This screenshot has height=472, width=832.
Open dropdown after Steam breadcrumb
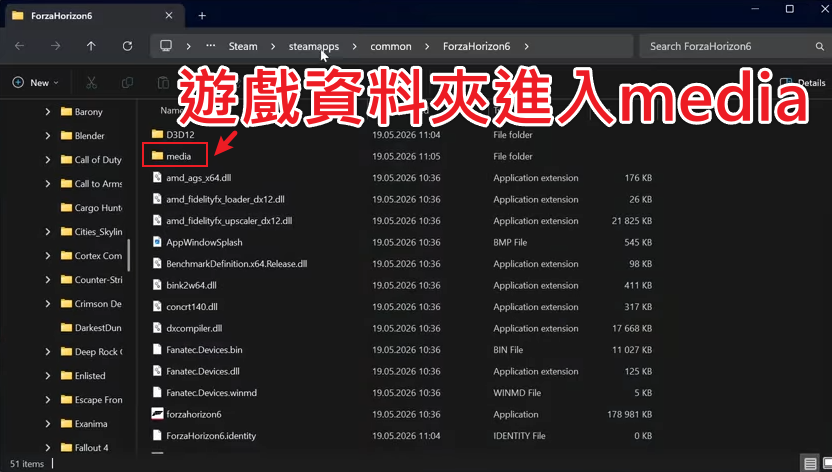273,47
